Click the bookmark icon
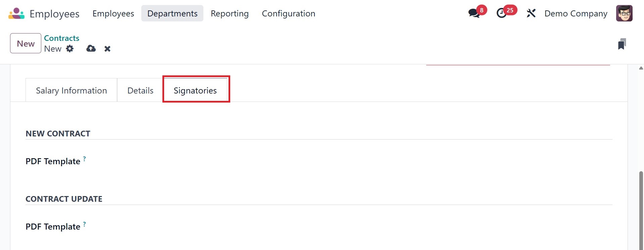The width and height of the screenshot is (644, 250). coord(622,44)
